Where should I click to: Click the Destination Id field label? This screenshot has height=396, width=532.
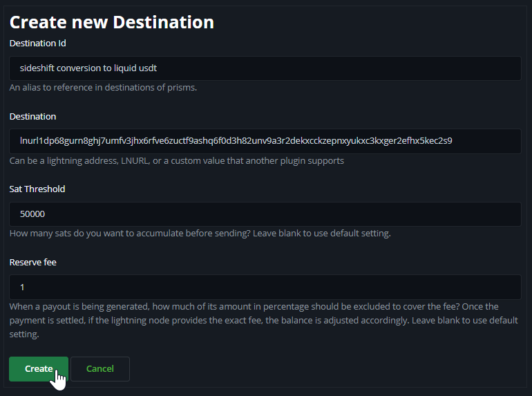(38, 44)
